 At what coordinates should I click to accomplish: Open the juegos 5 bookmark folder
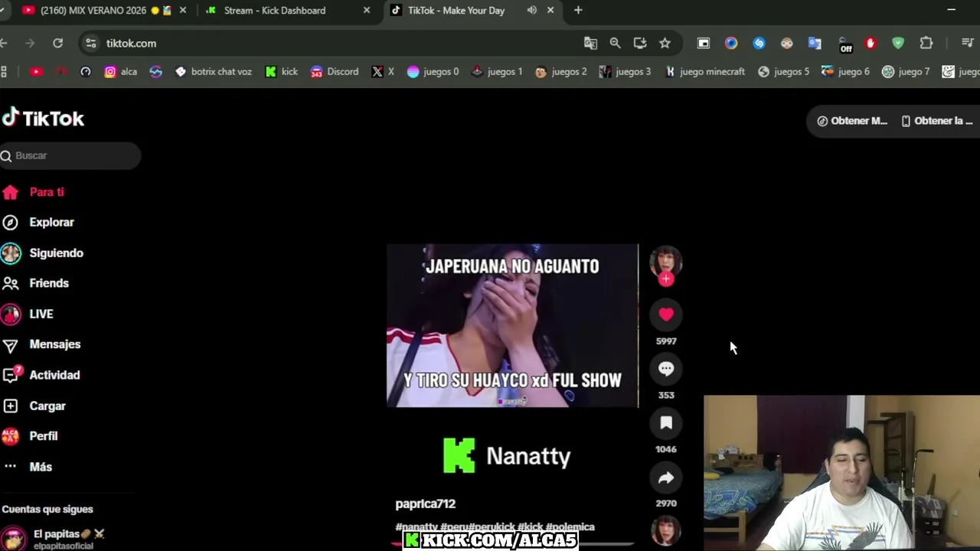click(x=783, y=71)
